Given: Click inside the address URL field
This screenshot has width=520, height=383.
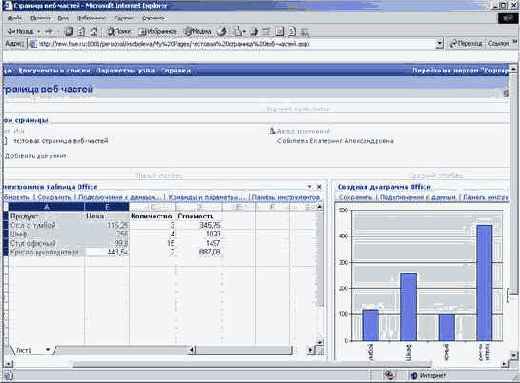Looking at the screenshot, I should (233, 44).
